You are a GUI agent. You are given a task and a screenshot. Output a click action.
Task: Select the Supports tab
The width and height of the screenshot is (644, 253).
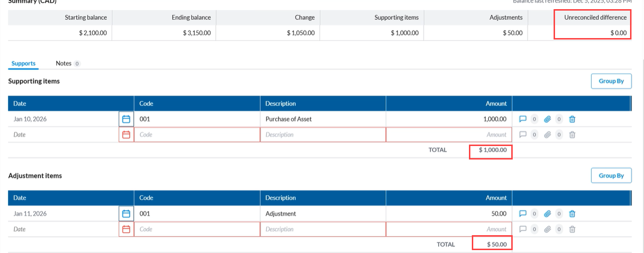[x=23, y=64]
